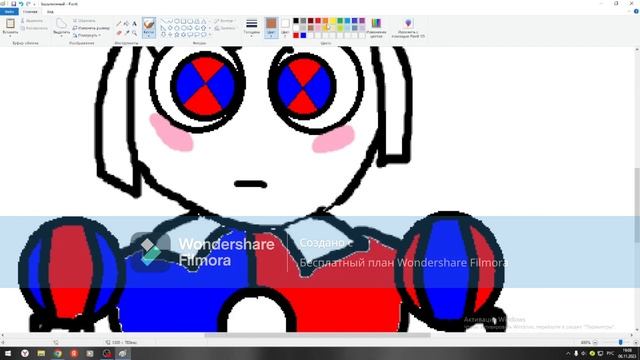Click the Undo arrow in title bar

(21, 4)
